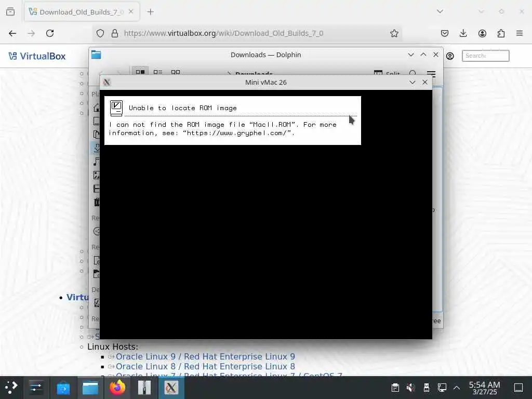Open the clipboard tray widget
Image resolution: width=532 pixels, height=399 pixels.
(395, 388)
